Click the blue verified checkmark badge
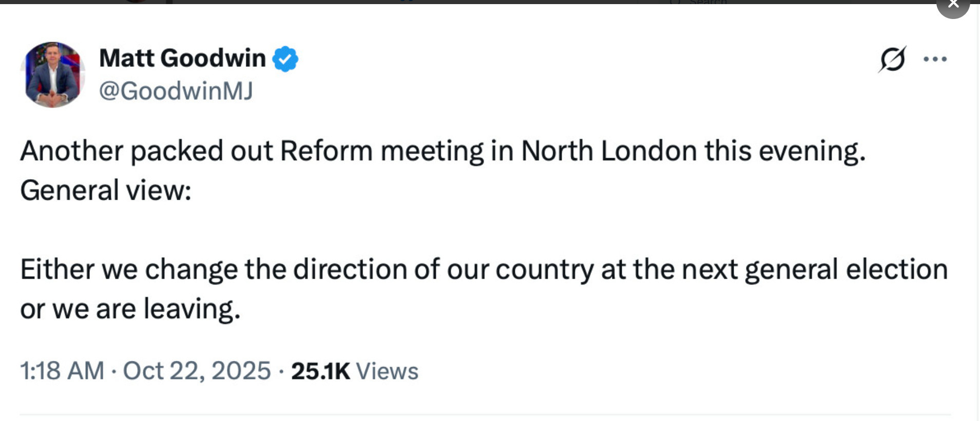 click(x=285, y=59)
